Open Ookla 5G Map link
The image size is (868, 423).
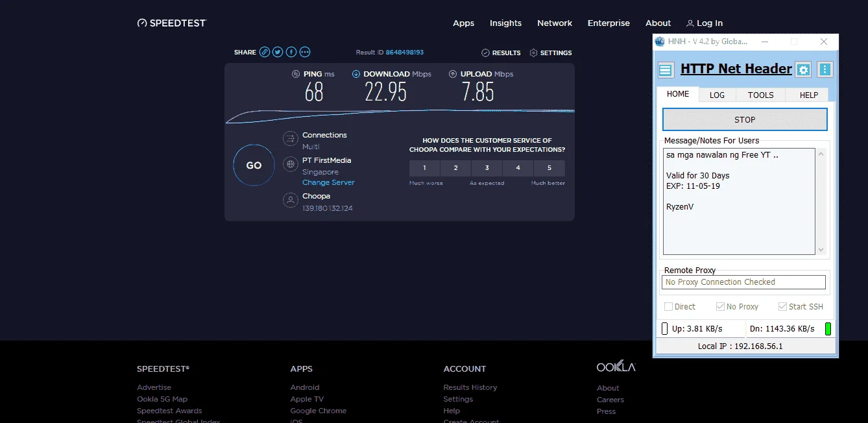point(162,399)
